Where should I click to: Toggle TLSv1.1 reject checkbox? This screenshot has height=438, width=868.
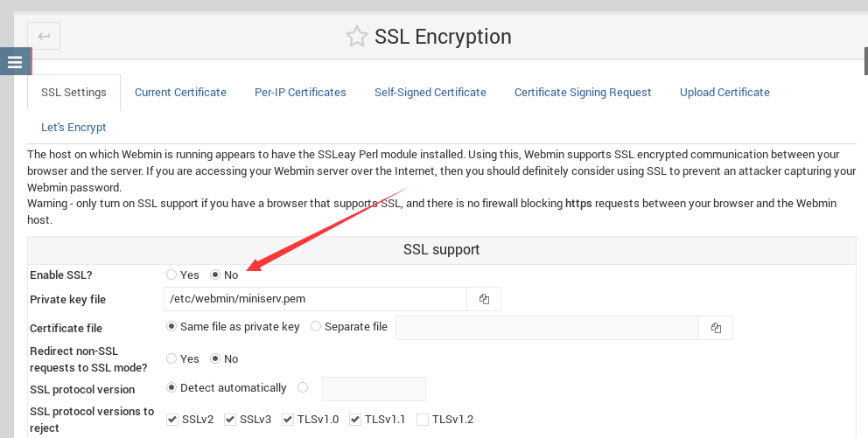355,420
